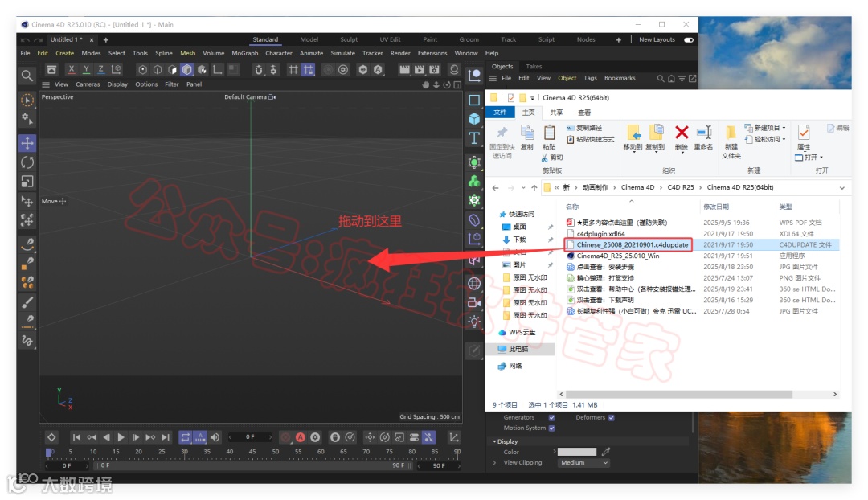Uncheck the Generators checkbox
The width and height of the screenshot is (868, 500).
point(551,417)
